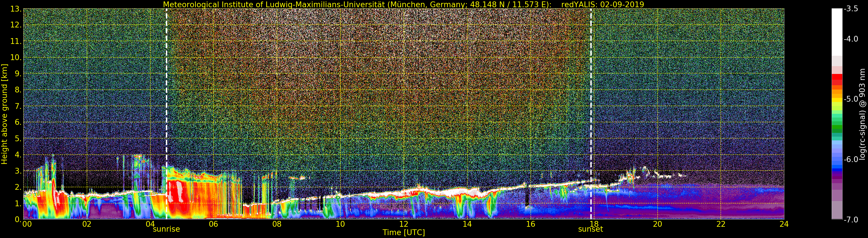The height and width of the screenshot is (238, 868).
Task: Click the 'log(rc-signal) @903 nm' colorbar label
Action: click(862, 114)
